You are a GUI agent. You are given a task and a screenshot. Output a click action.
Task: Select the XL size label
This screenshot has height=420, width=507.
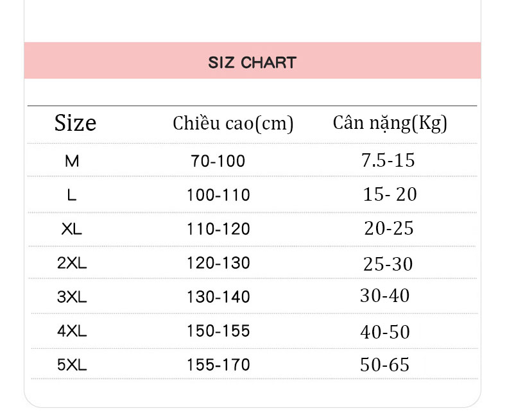point(72,230)
